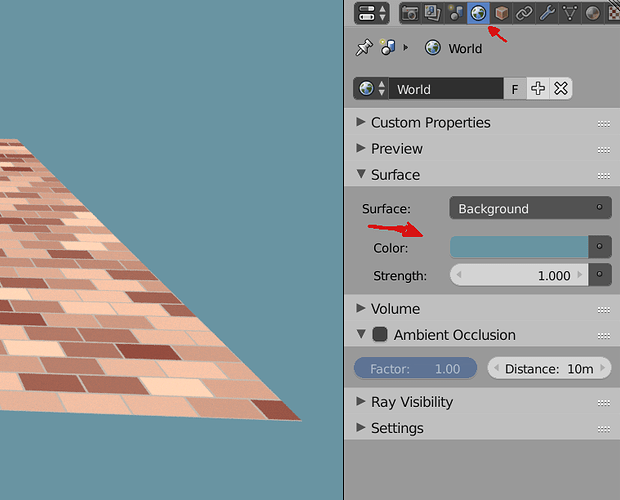The image size is (620, 500).
Task: Switch to the Scene properties tab
Action: click(x=456, y=13)
